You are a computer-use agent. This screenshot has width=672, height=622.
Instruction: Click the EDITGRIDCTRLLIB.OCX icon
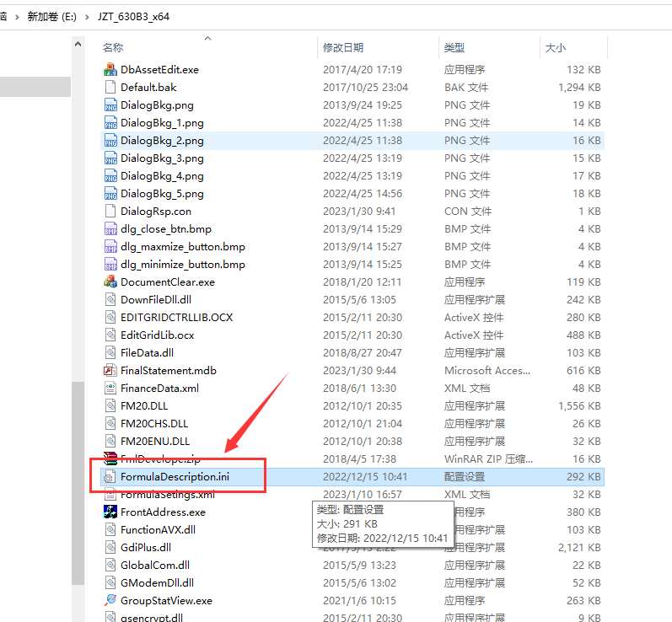[x=110, y=318]
